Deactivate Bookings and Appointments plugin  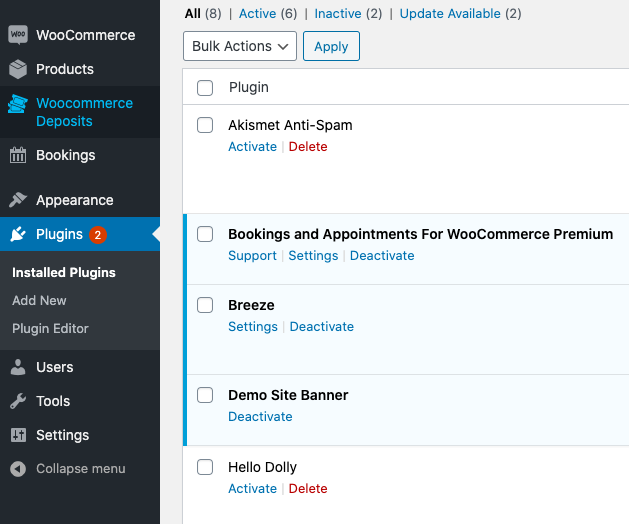coord(382,256)
